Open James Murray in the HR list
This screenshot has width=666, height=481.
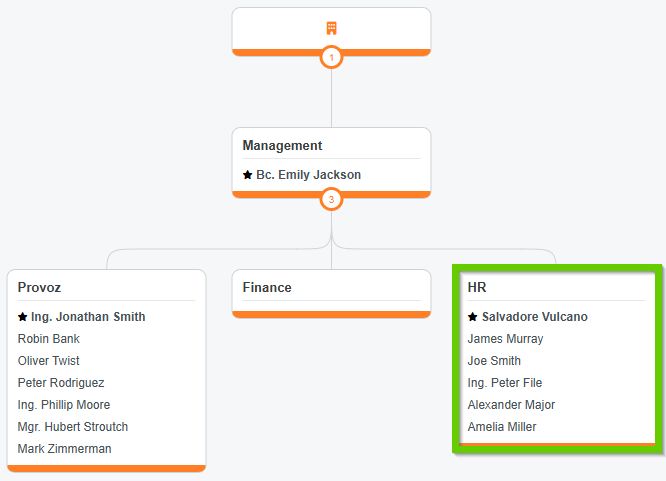click(505, 339)
